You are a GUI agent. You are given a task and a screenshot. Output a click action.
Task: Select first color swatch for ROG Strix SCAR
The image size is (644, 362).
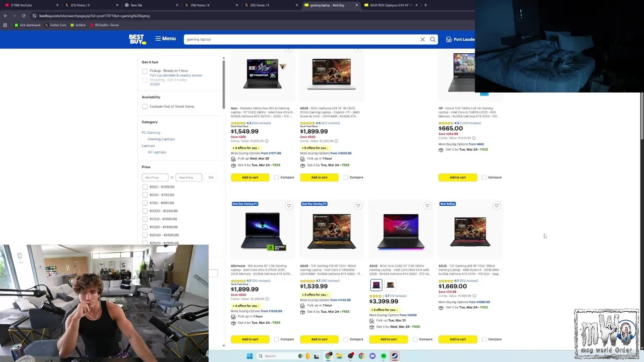(376, 285)
